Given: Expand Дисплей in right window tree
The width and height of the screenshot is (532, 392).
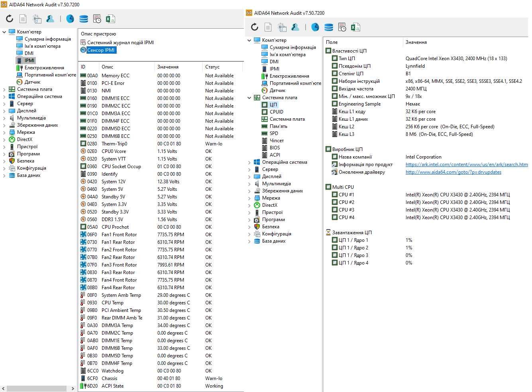Looking at the screenshot, I should click(249, 176).
